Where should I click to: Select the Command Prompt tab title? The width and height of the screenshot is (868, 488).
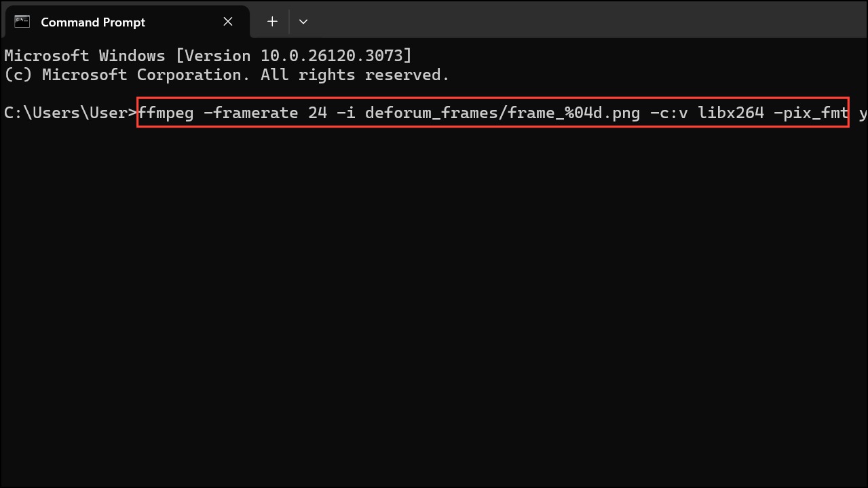click(x=93, y=22)
